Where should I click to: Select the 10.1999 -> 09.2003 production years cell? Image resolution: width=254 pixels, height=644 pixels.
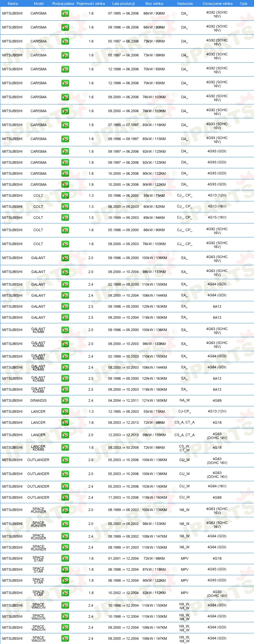(123, 218)
